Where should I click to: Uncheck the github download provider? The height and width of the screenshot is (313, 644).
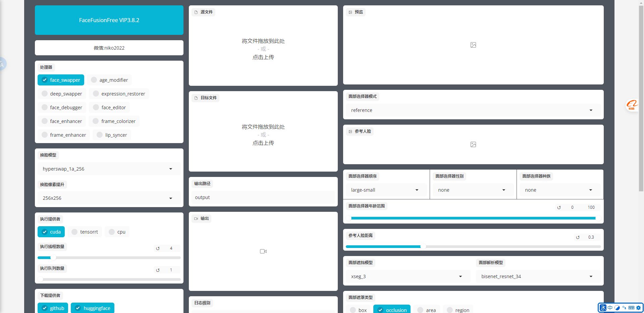point(53,308)
